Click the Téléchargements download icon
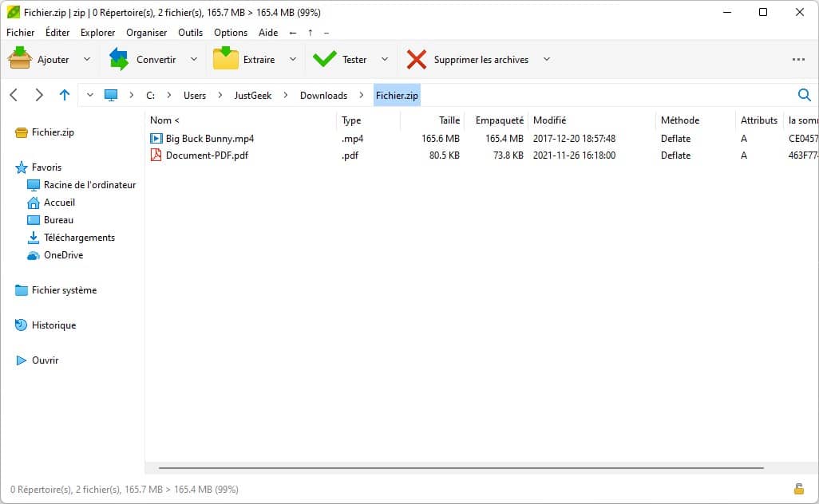The image size is (819, 504). (x=34, y=238)
